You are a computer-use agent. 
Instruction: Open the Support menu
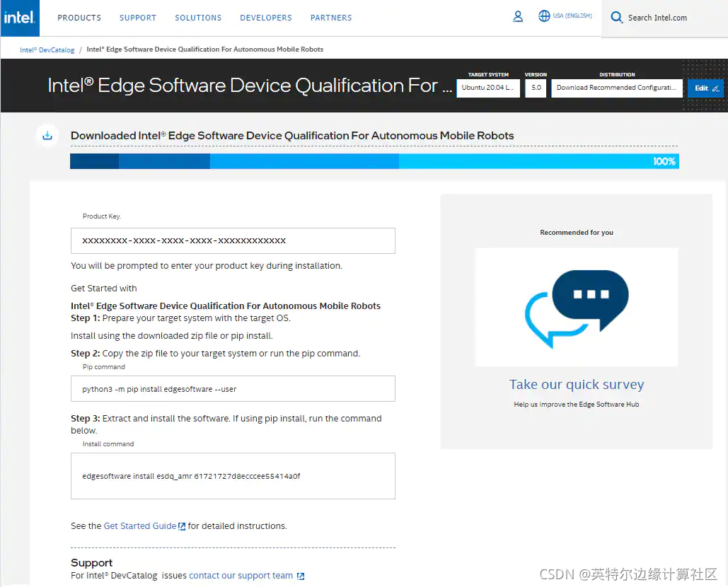pos(138,18)
